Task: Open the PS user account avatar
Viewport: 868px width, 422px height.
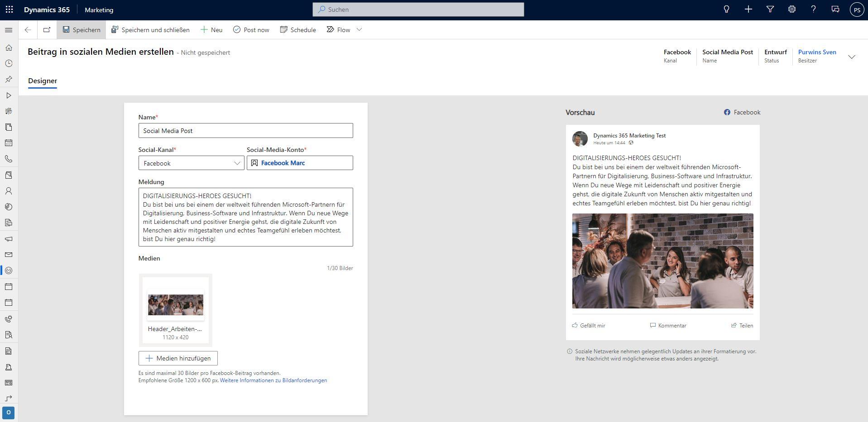Action: pyautogui.click(x=857, y=9)
